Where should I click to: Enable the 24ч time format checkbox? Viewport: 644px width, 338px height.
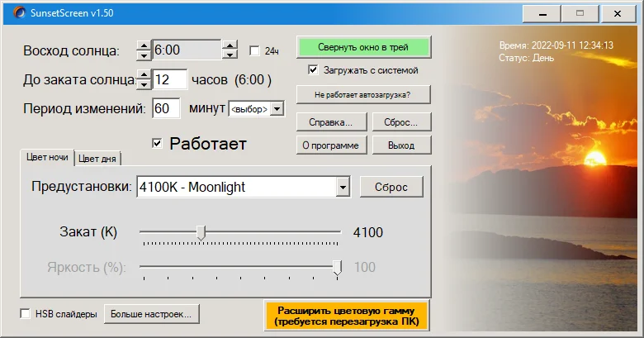pos(254,51)
